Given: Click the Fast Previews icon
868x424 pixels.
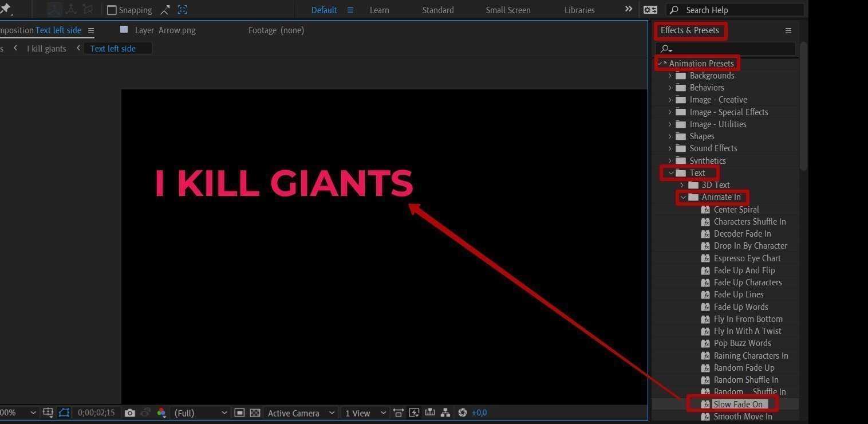Looking at the screenshot, I should pos(414,413).
